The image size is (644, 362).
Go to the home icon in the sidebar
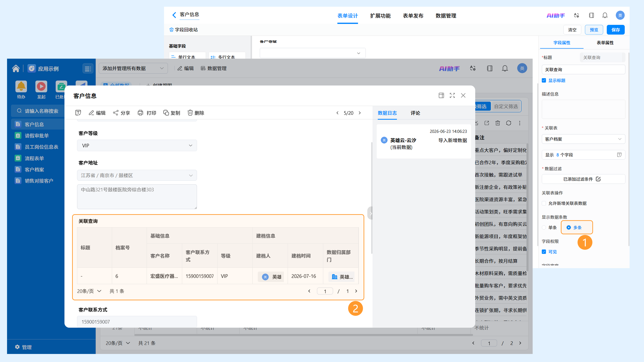16,68
